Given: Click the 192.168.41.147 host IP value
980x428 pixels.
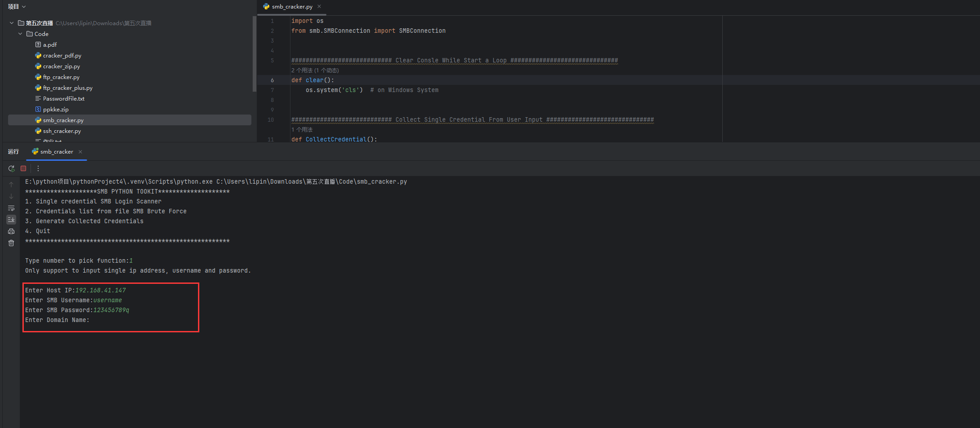Looking at the screenshot, I should tap(101, 290).
